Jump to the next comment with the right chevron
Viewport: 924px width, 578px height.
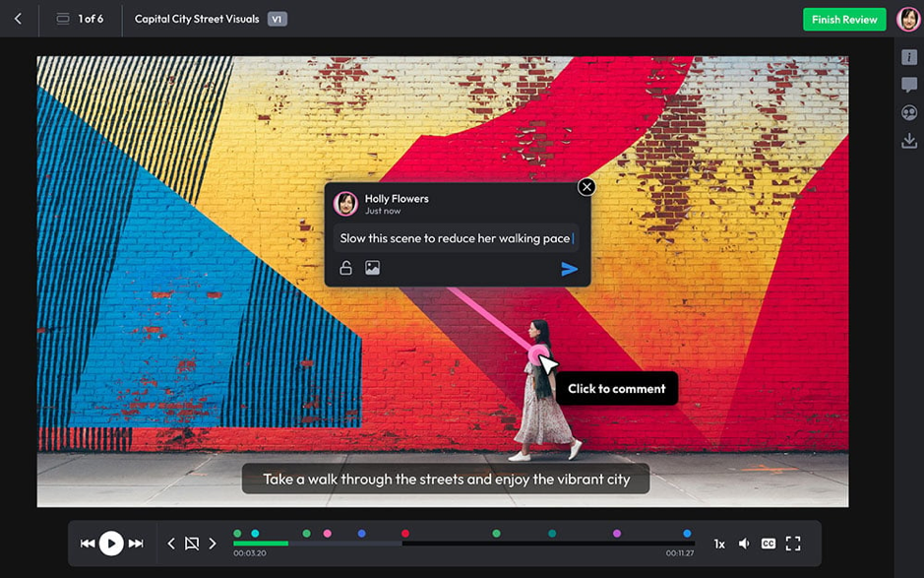tap(213, 543)
